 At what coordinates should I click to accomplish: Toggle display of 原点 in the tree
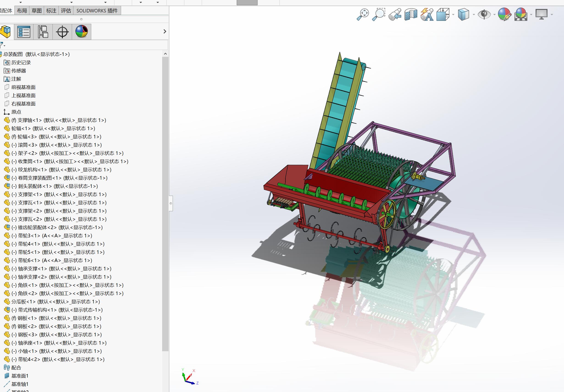[16, 112]
